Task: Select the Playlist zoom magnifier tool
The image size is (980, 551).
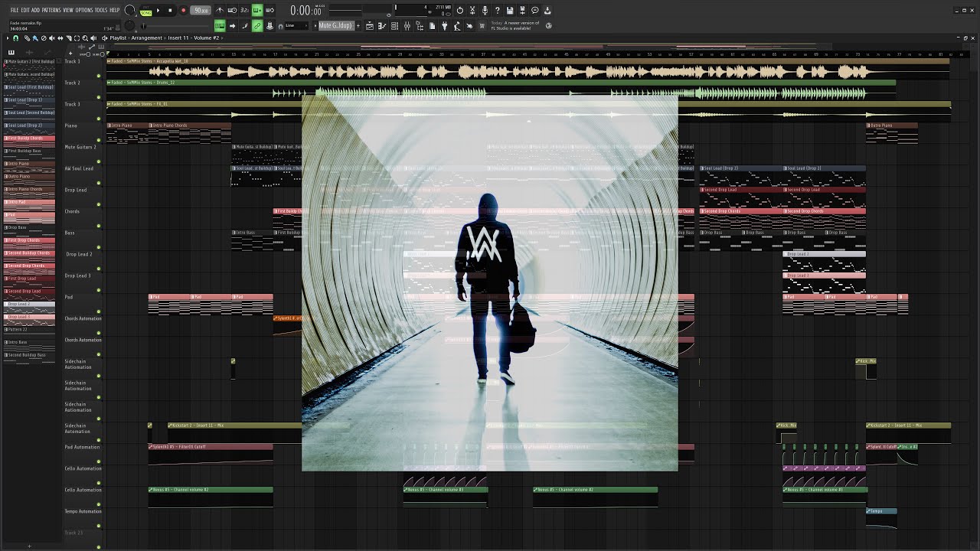Action: (85, 37)
